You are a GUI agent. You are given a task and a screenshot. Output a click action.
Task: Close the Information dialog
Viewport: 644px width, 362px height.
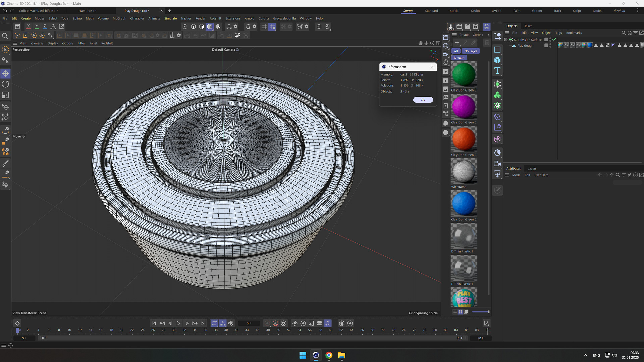coord(432,67)
